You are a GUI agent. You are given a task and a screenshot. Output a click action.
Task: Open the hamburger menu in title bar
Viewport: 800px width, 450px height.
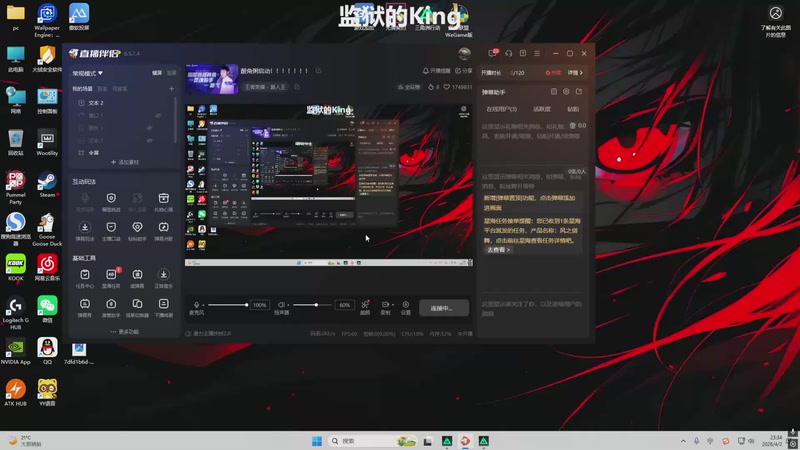537,53
